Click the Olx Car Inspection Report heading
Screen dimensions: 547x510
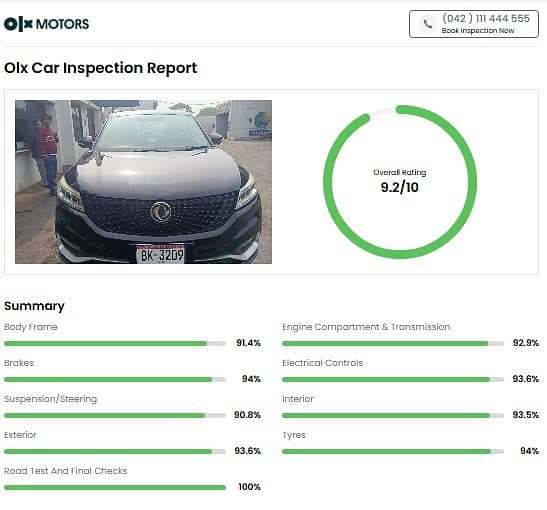[101, 68]
